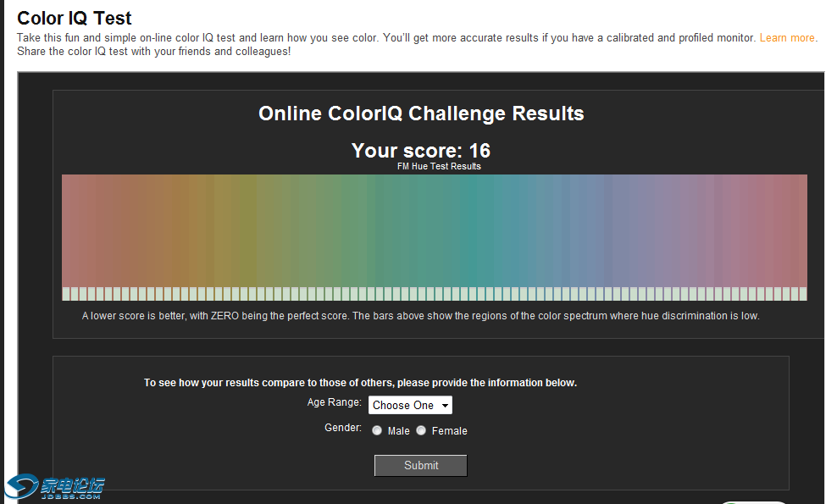
Task: Click the Color IQ Test page heading
Action: 75,18
